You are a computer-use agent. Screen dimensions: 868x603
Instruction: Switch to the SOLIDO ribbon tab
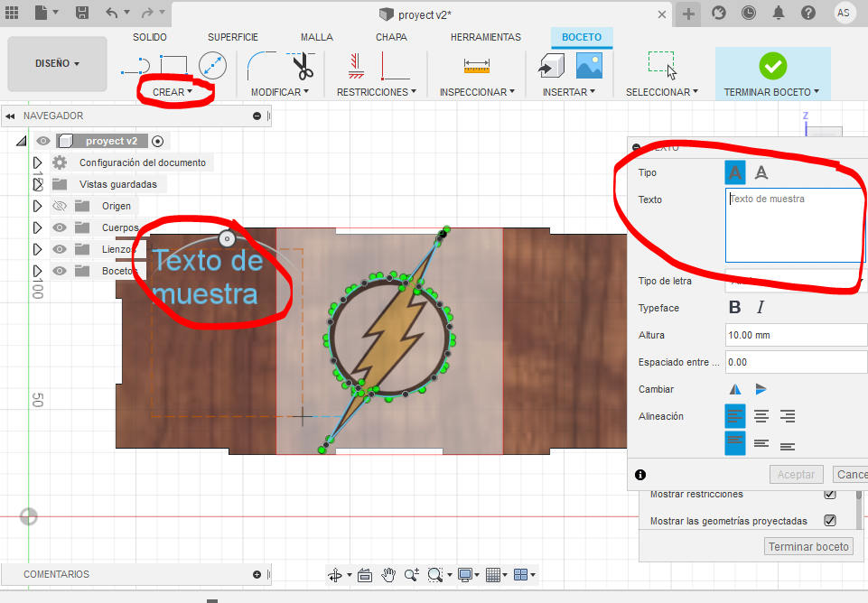149,37
